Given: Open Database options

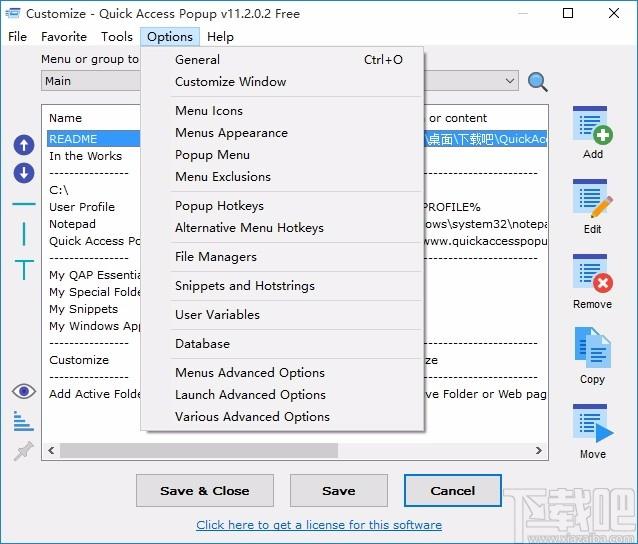Looking at the screenshot, I should click(x=282, y=344).
